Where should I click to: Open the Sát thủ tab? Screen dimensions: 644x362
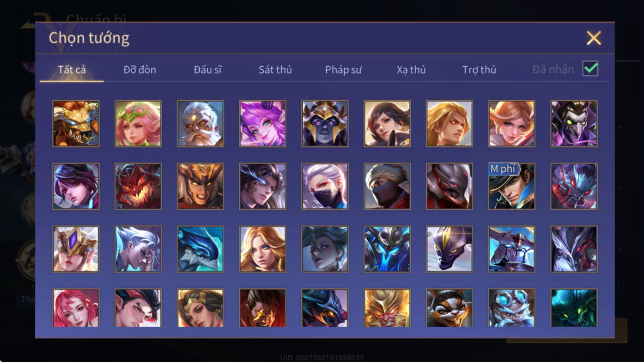coord(275,70)
